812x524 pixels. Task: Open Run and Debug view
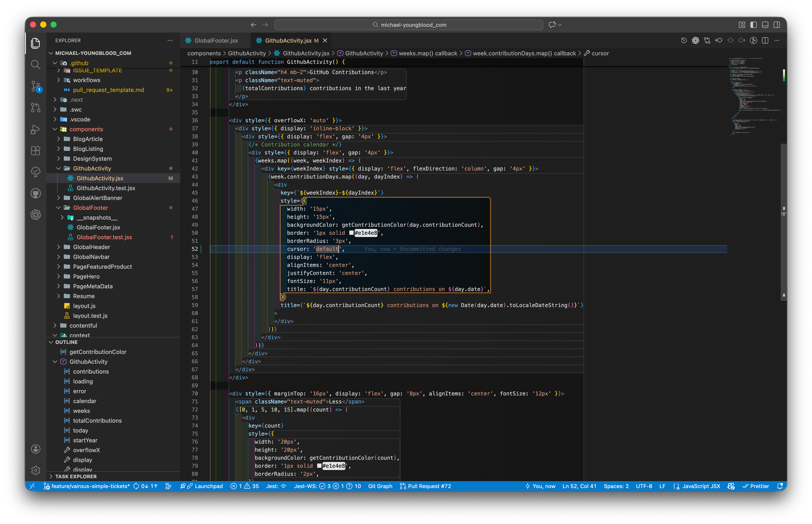[x=35, y=129]
